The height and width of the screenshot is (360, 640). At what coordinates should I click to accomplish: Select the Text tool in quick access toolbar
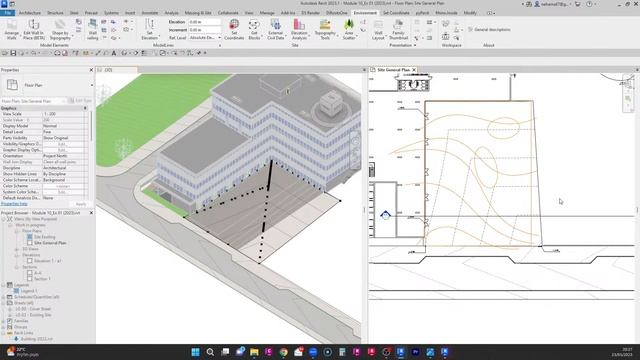(114, 53)
